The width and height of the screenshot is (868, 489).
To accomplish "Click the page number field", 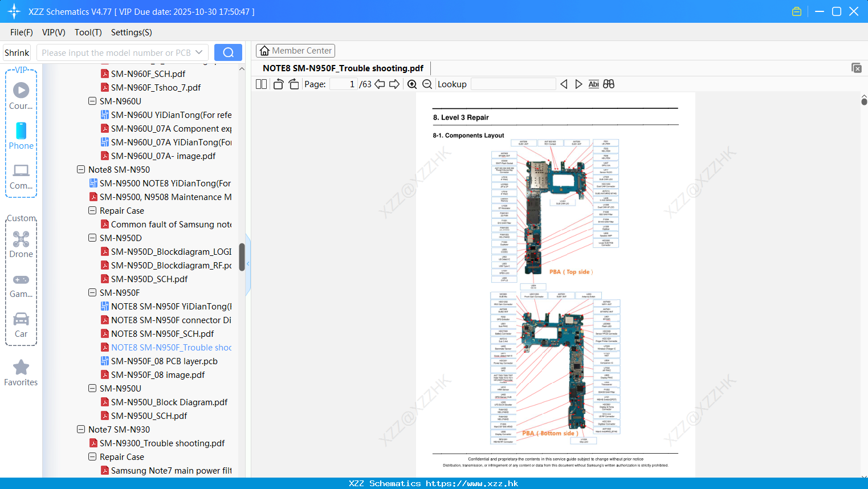I will point(344,84).
